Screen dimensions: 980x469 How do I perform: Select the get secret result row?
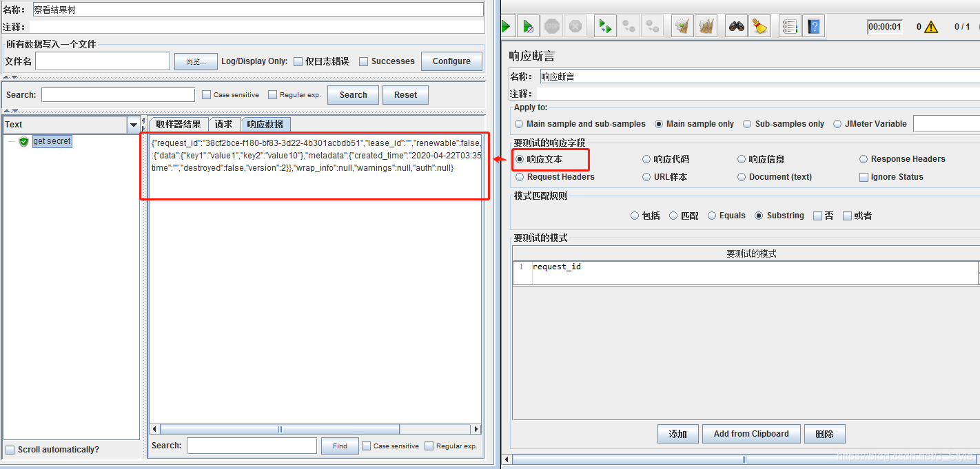coord(52,141)
